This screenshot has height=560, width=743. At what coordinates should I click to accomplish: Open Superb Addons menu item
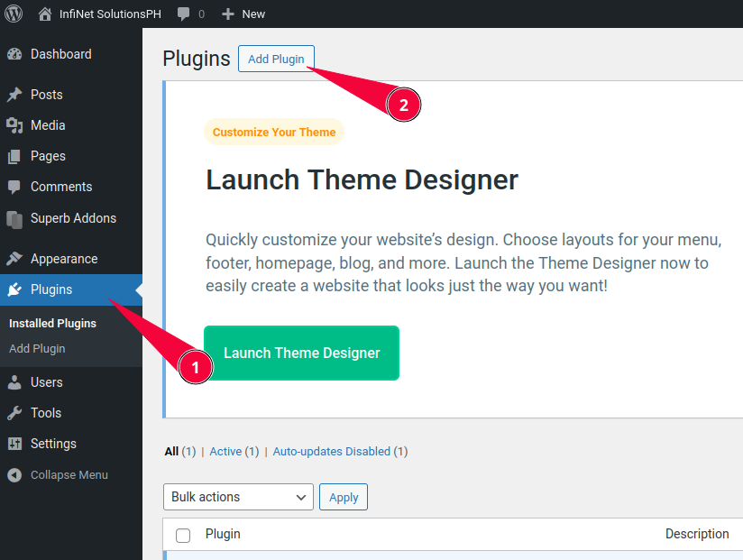tap(72, 218)
